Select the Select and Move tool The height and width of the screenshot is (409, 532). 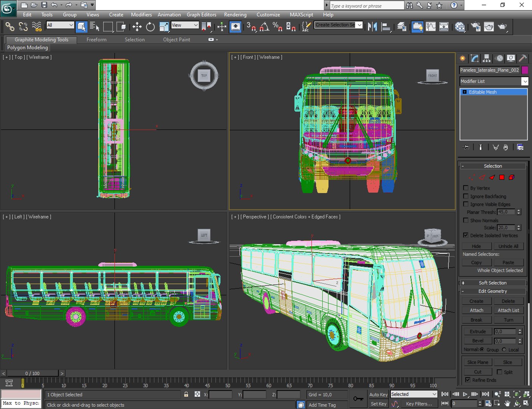click(x=137, y=27)
